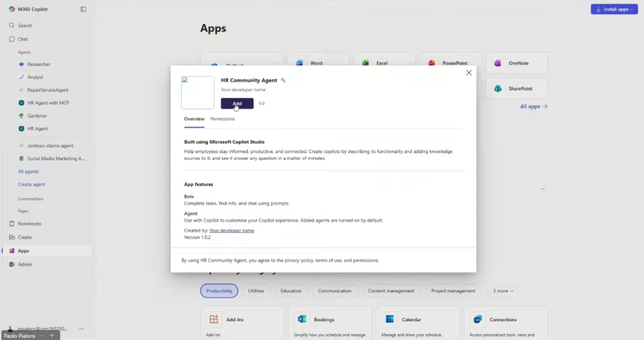Open the permissions link in footer
Image resolution: width=644 pixels, height=340 pixels.
coord(365,260)
